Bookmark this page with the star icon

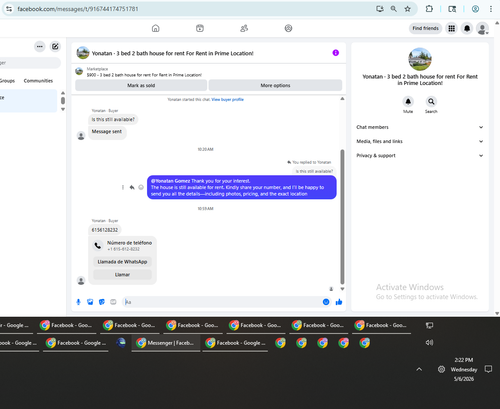(407, 9)
